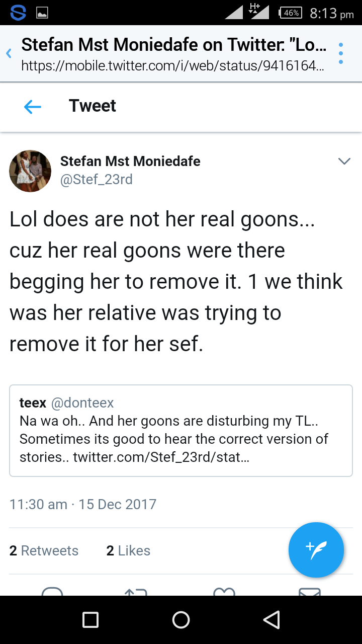Open Stefan Mst Moniedafe's profile picture
The image size is (362, 644).
click(30, 171)
